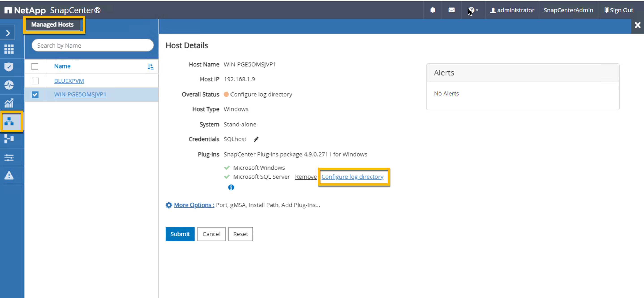Open Storage Systems icon in sidebar
The image size is (644, 298).
point(9,139)
